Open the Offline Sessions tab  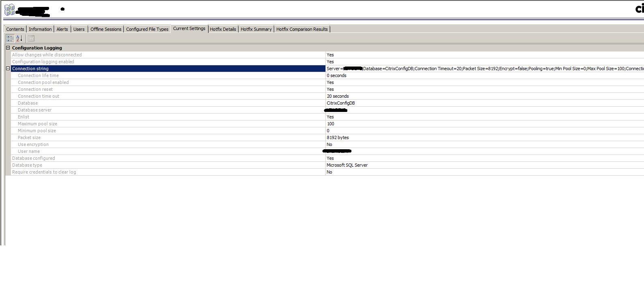(x=106, y=29)
